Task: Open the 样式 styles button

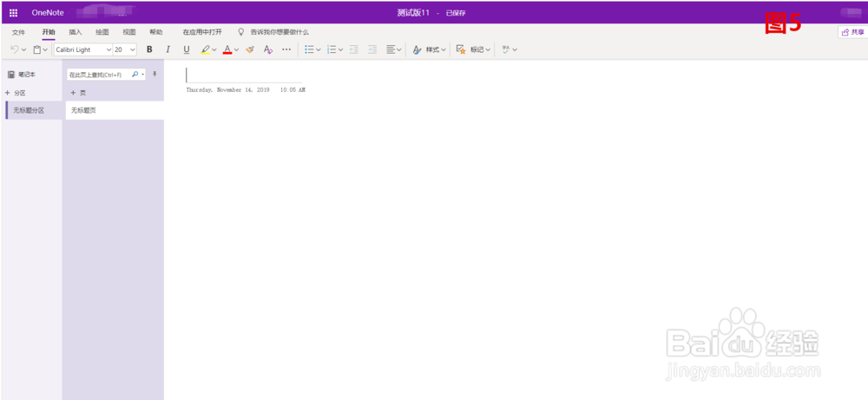Action: 429,49
